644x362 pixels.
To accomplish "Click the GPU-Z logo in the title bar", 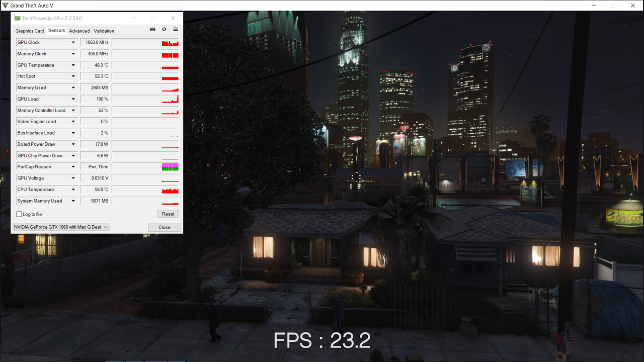I will coord(17,18).
